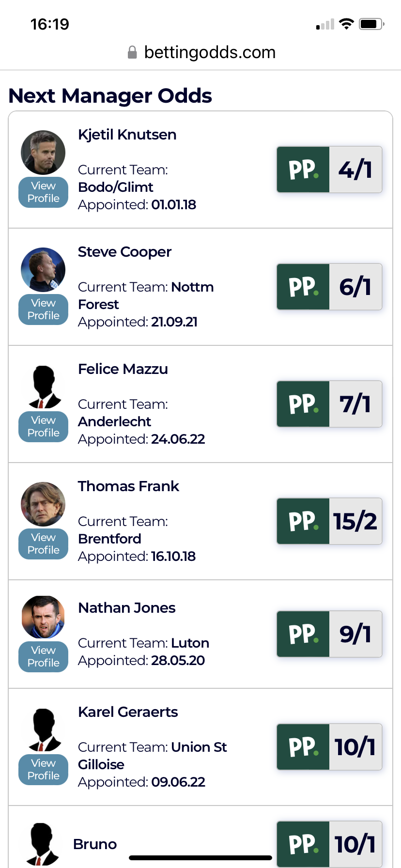Open the Felice Mazzu name link
The width and height of the screenshot is (401, 868).
[x=123, y=369]
